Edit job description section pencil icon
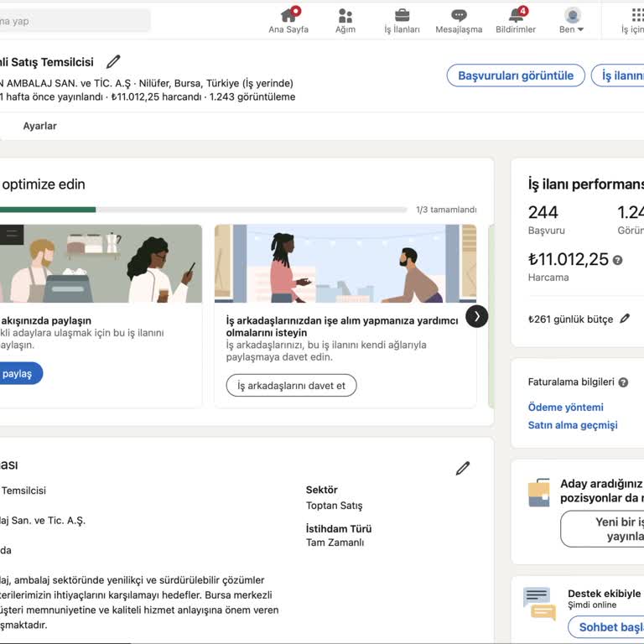Viewport: 644px width, 644px height. [x=463, y=469]
